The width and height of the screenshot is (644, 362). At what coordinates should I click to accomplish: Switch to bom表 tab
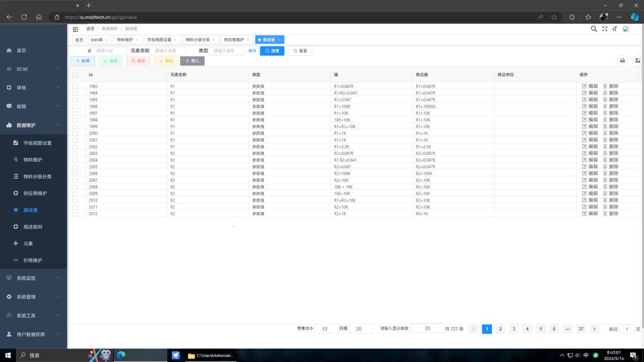click(99, 40)
